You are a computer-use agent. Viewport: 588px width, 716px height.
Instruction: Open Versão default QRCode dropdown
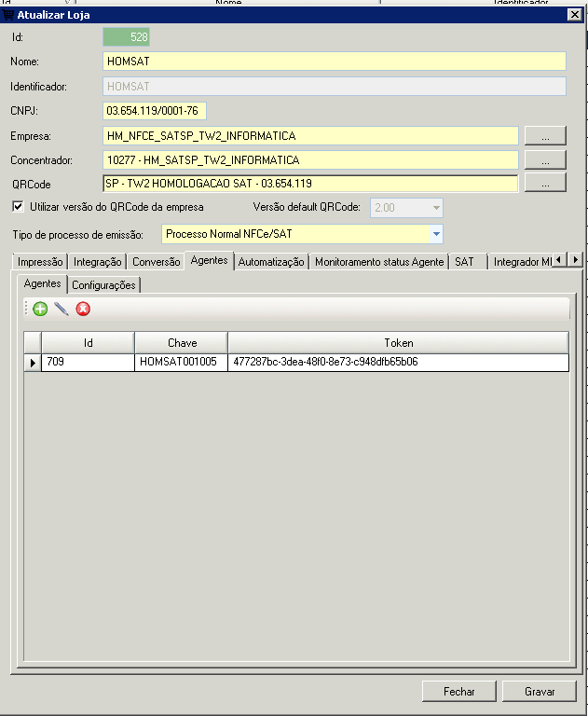[435, 208]
